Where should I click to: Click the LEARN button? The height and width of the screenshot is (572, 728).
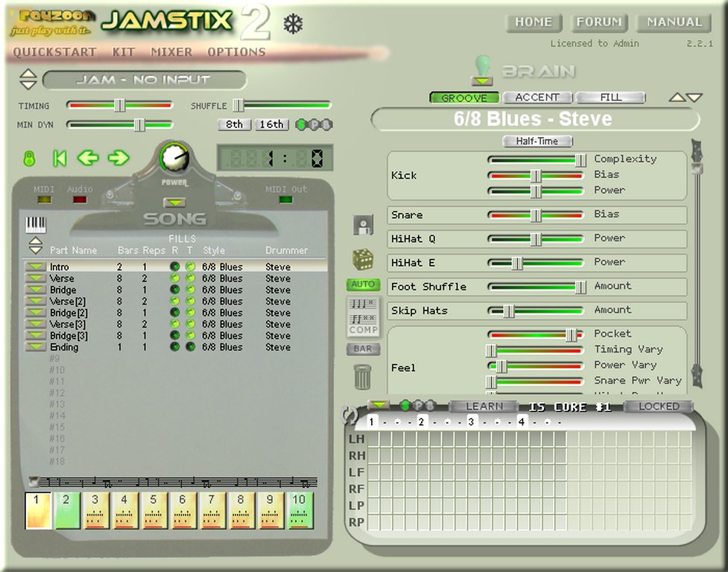(x=484, y=406)
